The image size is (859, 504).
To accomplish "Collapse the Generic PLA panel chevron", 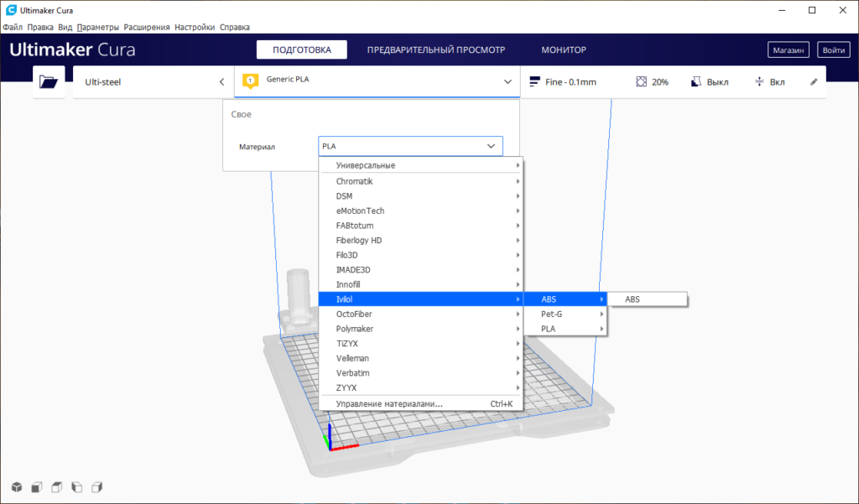I will point(507,82).
